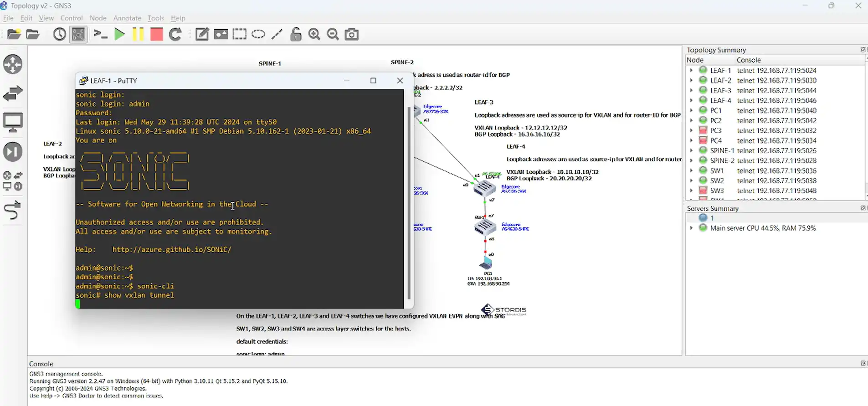Image resolution: width=868 pixels, height=406 pixels.
Task: Suspend all nodes with yellow pause icon
Action: [x=138, y=34]
